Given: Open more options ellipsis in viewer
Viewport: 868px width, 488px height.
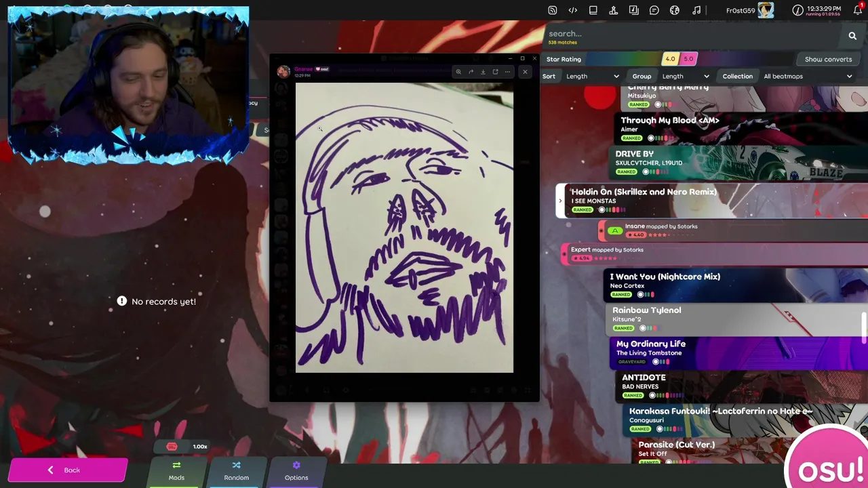Looking at the screenshot, I should coord(507,72).
